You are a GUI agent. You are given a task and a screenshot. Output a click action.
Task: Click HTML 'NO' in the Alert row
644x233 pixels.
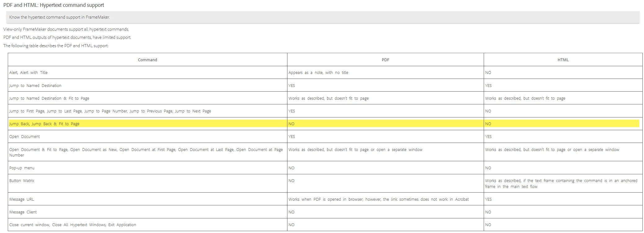point(563,72)
